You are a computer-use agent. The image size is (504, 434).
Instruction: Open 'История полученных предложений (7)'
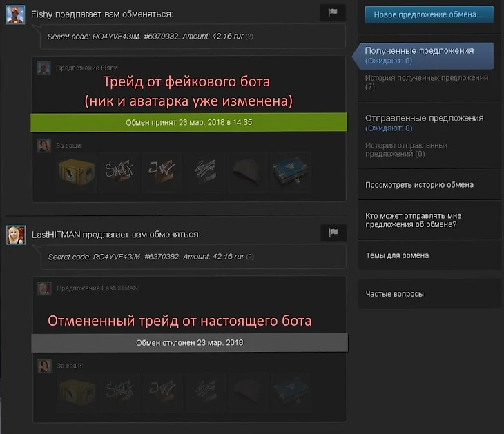point(427,82)
